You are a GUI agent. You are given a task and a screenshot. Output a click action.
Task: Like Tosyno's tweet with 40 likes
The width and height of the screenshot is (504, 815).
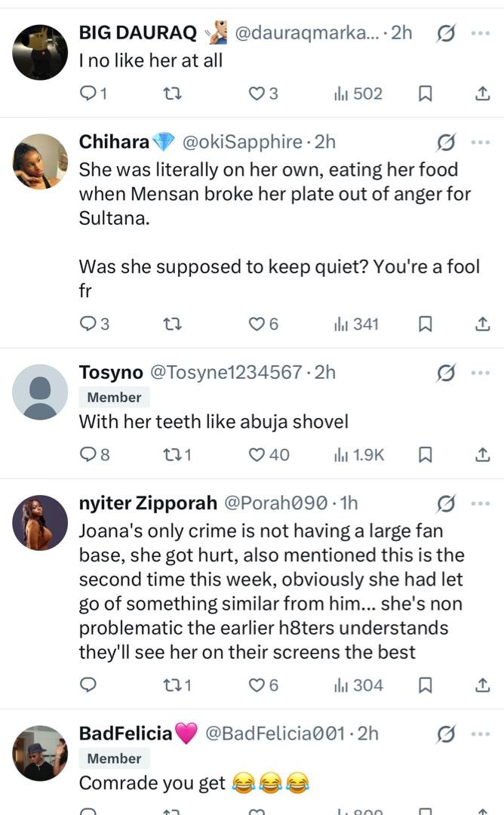[x=258, y=454]
